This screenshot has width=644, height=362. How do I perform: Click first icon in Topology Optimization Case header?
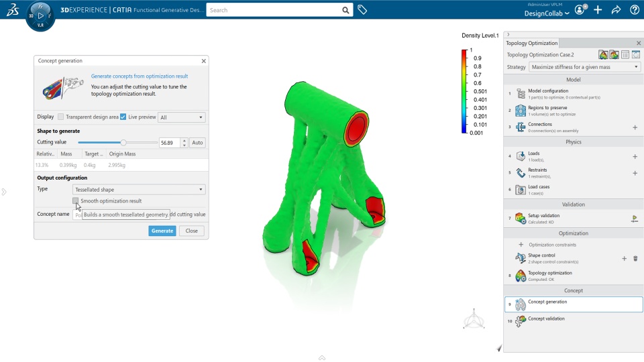[x=603, y=54]
